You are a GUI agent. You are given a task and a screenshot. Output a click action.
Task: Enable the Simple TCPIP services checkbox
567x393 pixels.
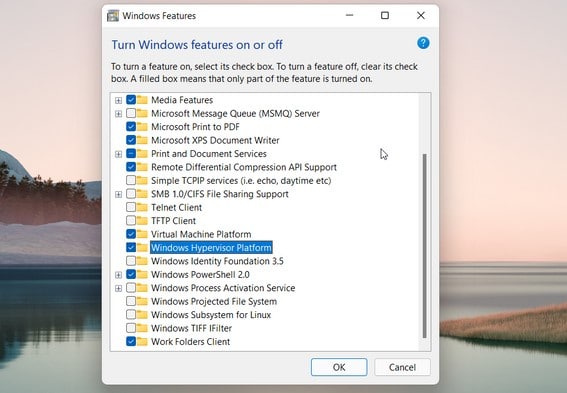(x=131, y=180)
